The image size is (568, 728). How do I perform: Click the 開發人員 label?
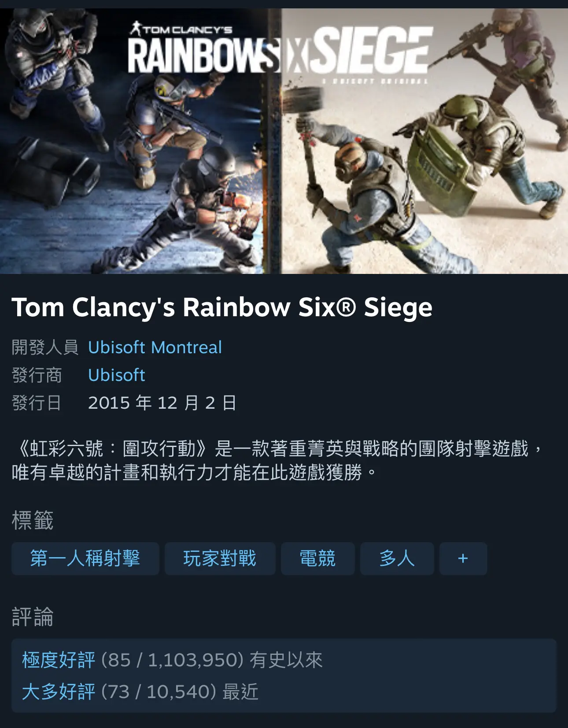tap(45, 347)
